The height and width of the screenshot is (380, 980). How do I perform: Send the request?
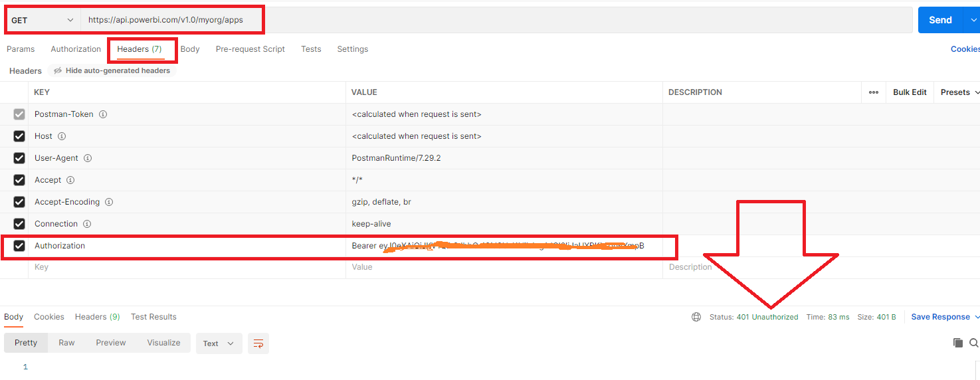(940, 20)
